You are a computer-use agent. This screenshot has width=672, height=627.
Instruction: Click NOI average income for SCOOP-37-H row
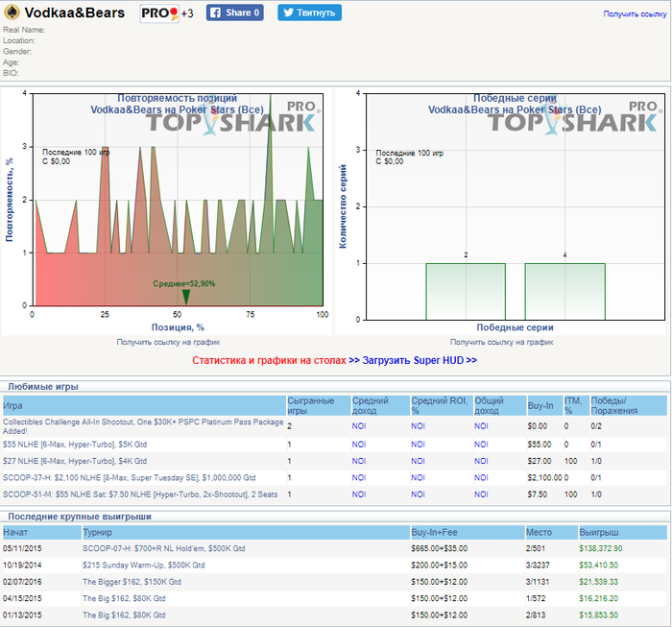(x=359, y=478)
